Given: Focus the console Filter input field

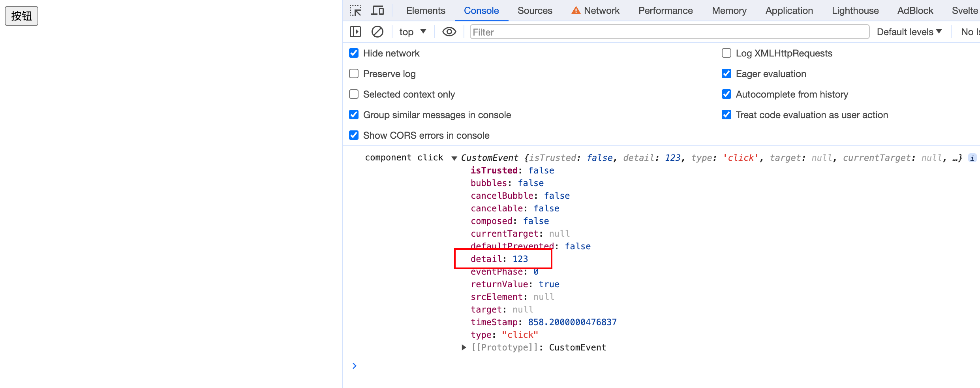Looking at the screenshot, I should click(669, 32).
